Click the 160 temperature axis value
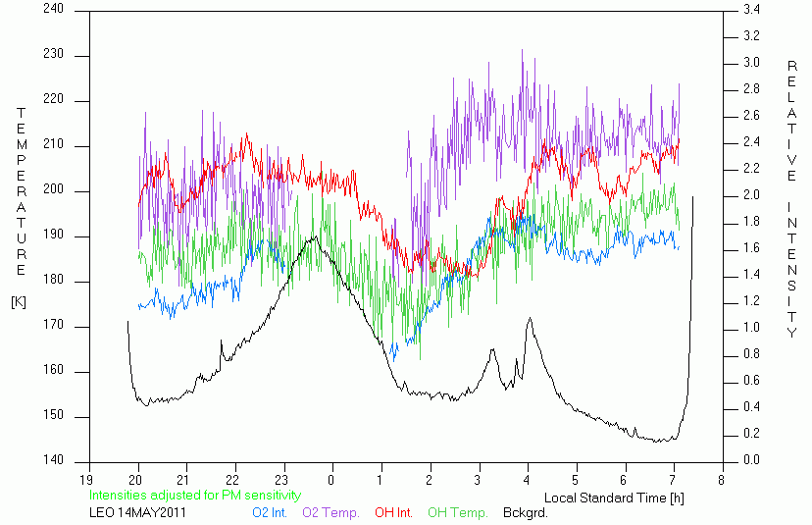812x525 pixels. click(53, 370)
